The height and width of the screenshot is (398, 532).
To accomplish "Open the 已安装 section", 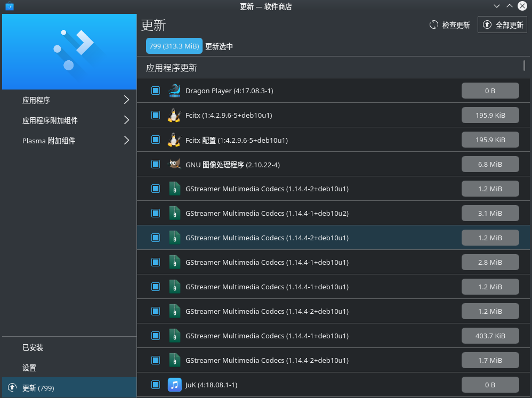I will (33, 347).
